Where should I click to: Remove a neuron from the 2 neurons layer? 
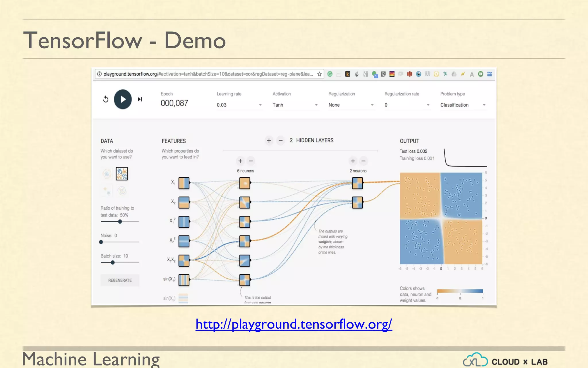click(x=363, y=161)
